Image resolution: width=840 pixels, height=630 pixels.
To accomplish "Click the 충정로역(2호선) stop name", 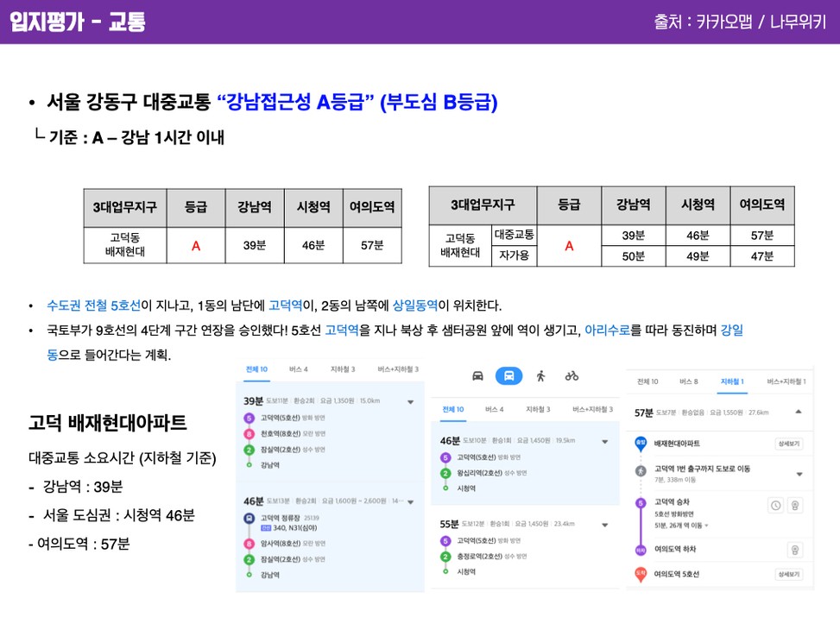I will (479, 557).
